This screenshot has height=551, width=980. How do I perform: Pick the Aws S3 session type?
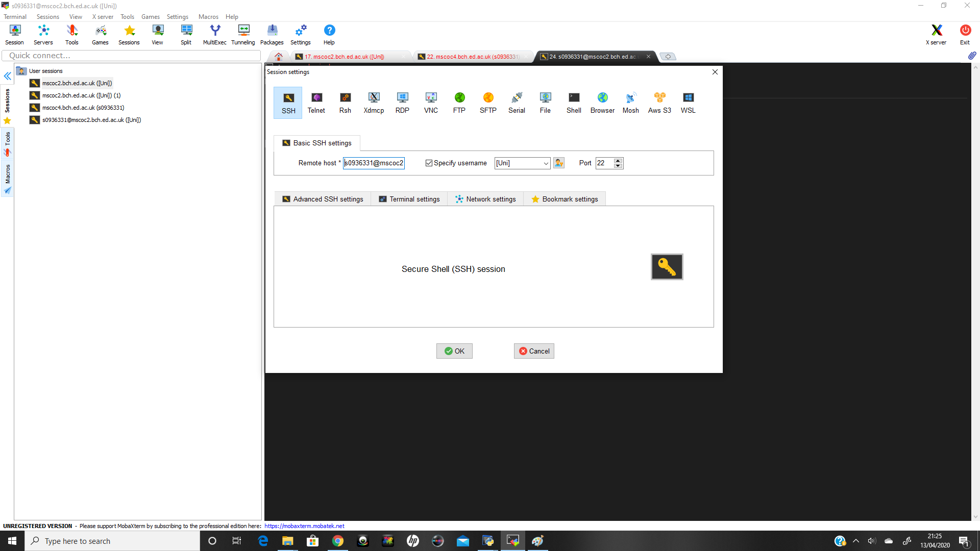coord(659,103)
